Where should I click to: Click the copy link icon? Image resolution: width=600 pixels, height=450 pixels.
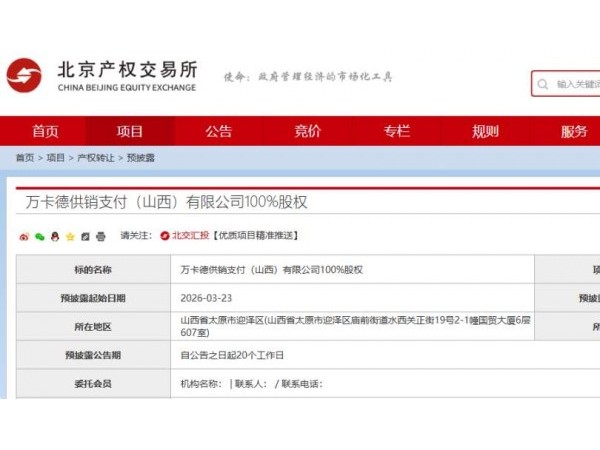tap(85, 237)
